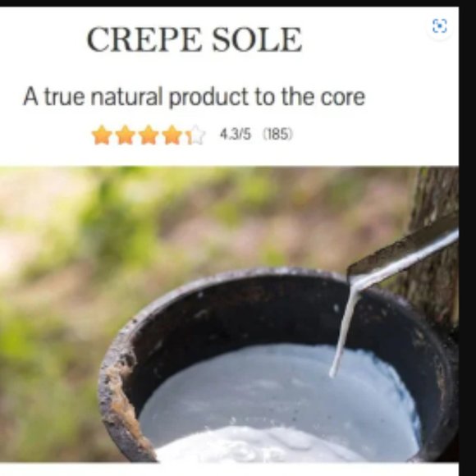
Task: Click the partially filled fifth star
Action: (196, 135)
